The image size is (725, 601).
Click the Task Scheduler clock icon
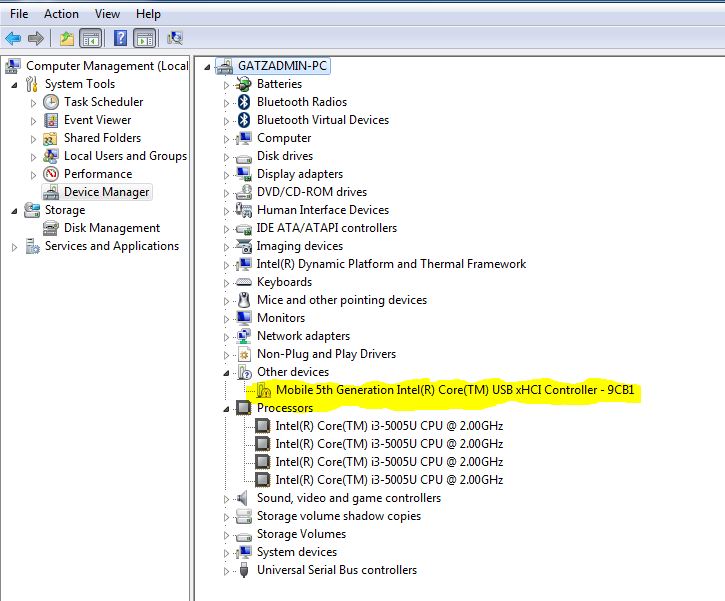(x=51, y=102)
